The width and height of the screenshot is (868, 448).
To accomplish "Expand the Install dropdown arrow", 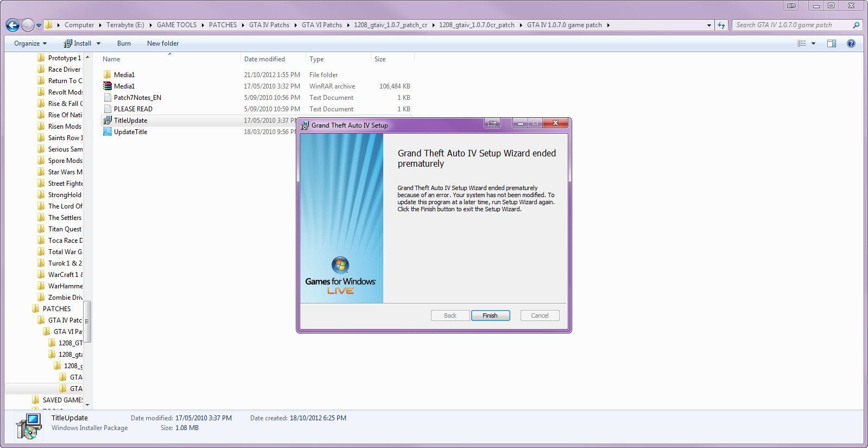I will click(98, 43).
